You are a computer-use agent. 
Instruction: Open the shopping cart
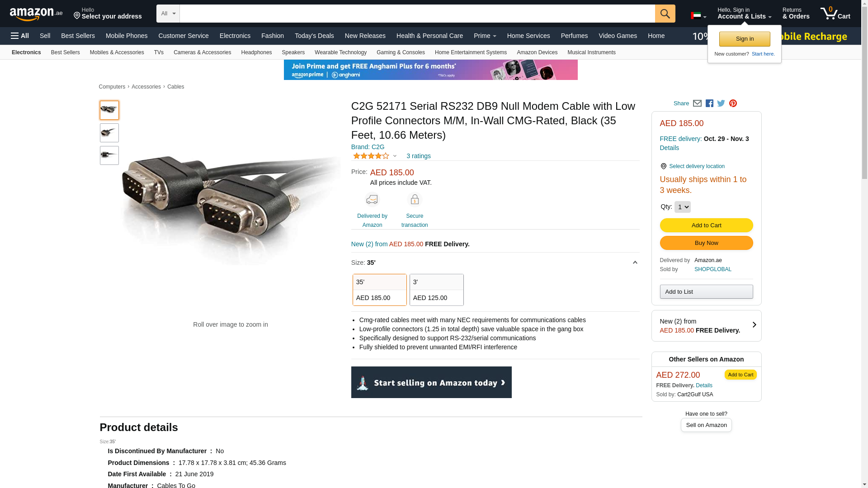(835, 14)
